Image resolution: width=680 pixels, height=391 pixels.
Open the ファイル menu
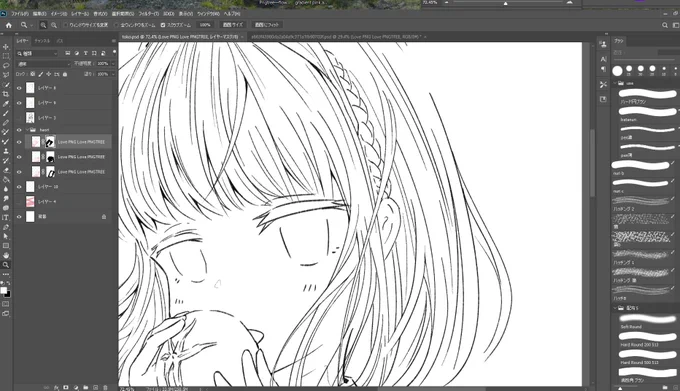(x=20, y=14)
